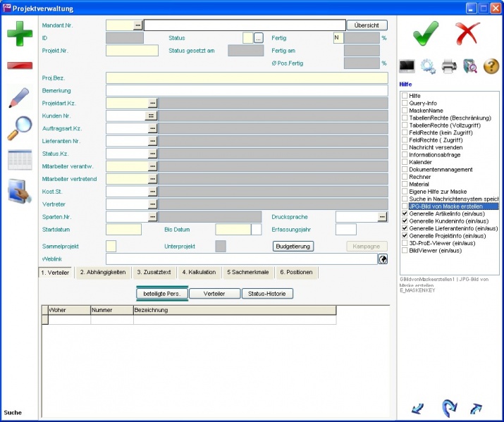
Task: Check the Dokumentenmanagement checkbox
Action: click(405, 170)
